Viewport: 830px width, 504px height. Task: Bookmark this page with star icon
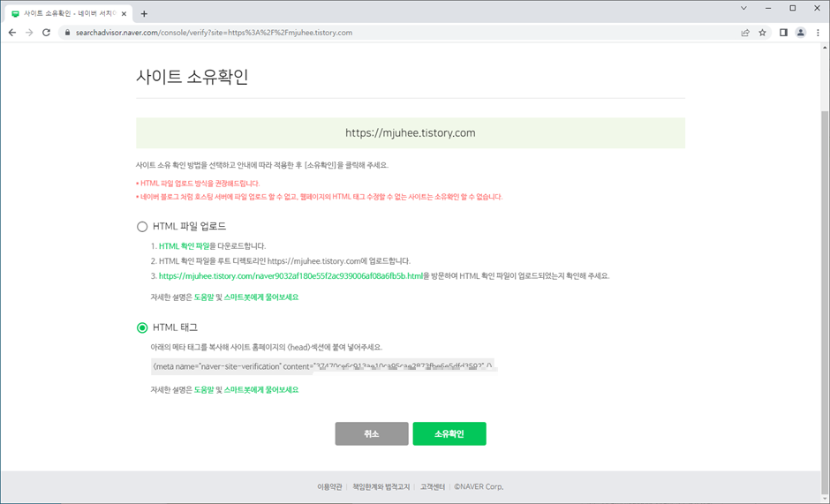(x=762, y=33)
